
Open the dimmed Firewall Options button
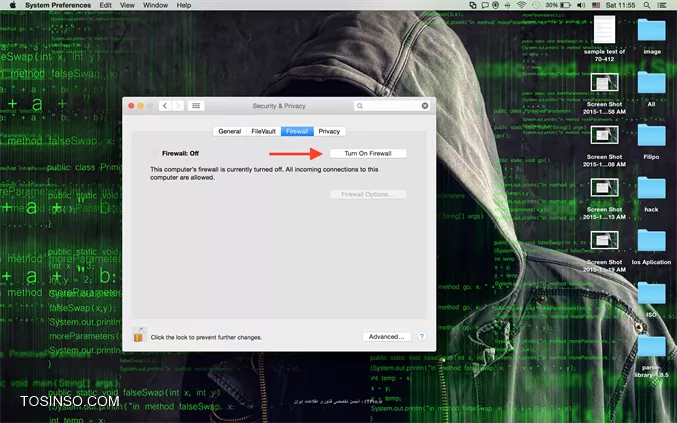coord(368,194)
